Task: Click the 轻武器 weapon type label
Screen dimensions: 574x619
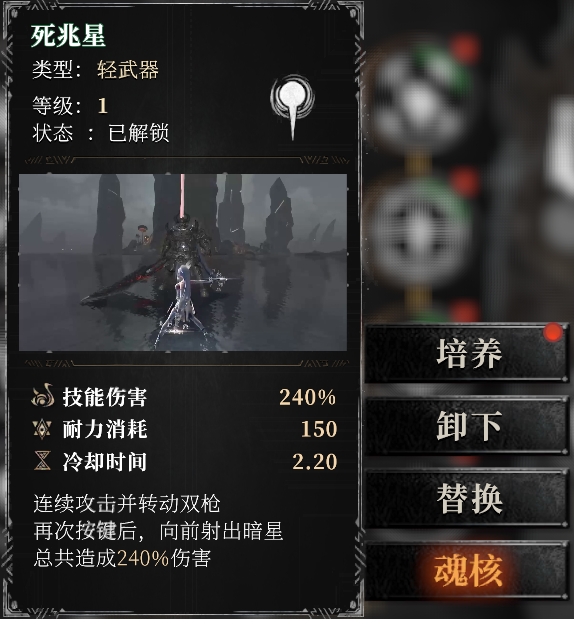Action: (x=128, y=70)
